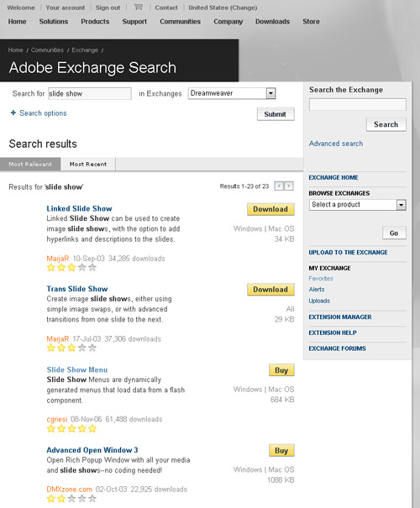
Task: Click star rating for Advanced Open Window 3
Action: (71, 498)
